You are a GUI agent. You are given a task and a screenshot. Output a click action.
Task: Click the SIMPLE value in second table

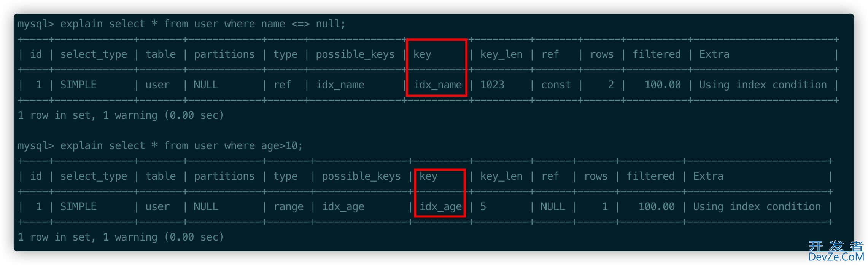tap(78, 207)
